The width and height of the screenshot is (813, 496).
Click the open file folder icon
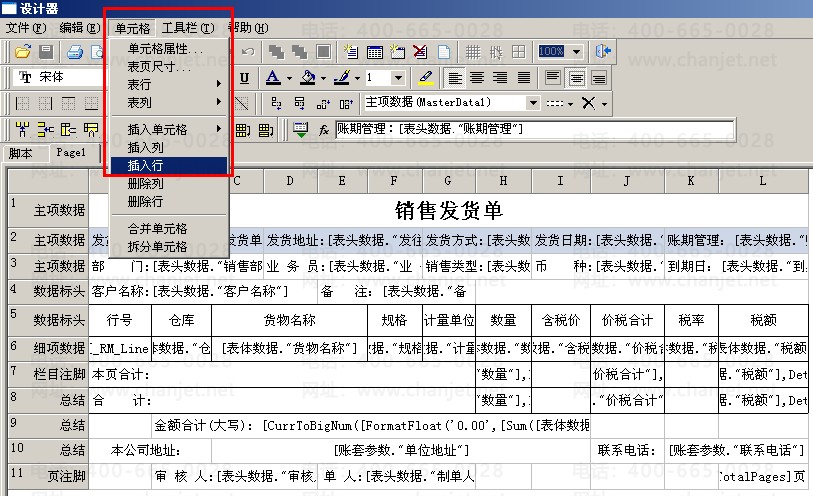point(23,51)
